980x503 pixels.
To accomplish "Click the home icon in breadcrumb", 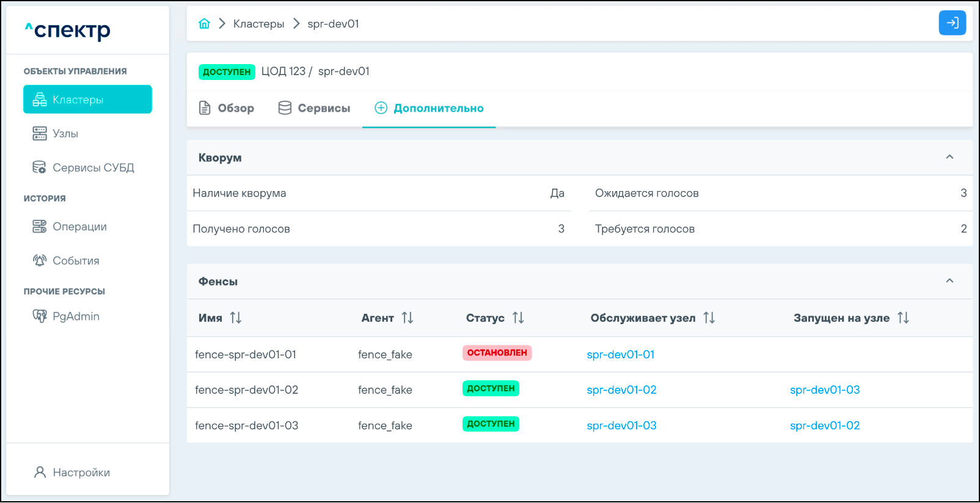I will click(204, 24).
